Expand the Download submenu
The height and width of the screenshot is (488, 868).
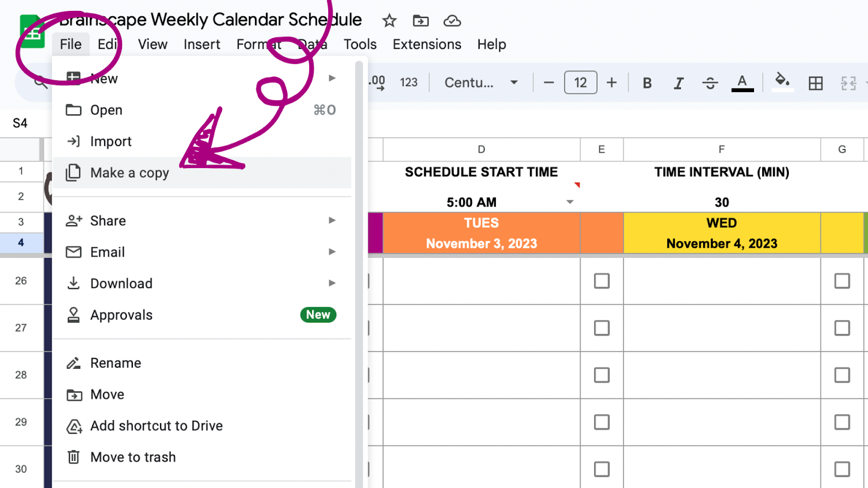(x=332, y=283)
